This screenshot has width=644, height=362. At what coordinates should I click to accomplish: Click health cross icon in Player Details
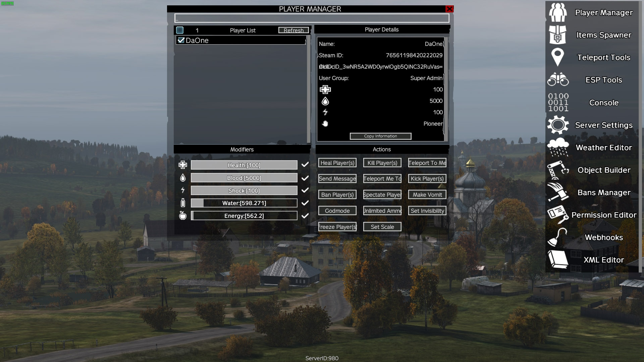pos(325,89)
